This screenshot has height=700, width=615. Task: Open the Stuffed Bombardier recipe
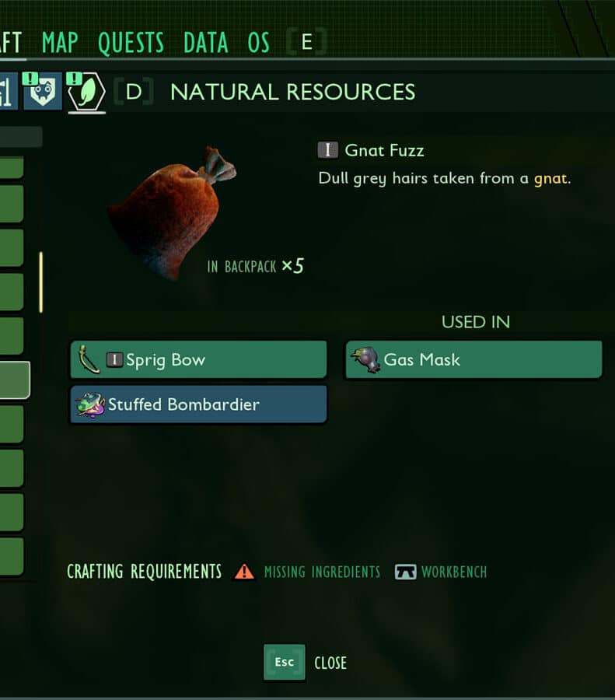(x=198, y=404)
